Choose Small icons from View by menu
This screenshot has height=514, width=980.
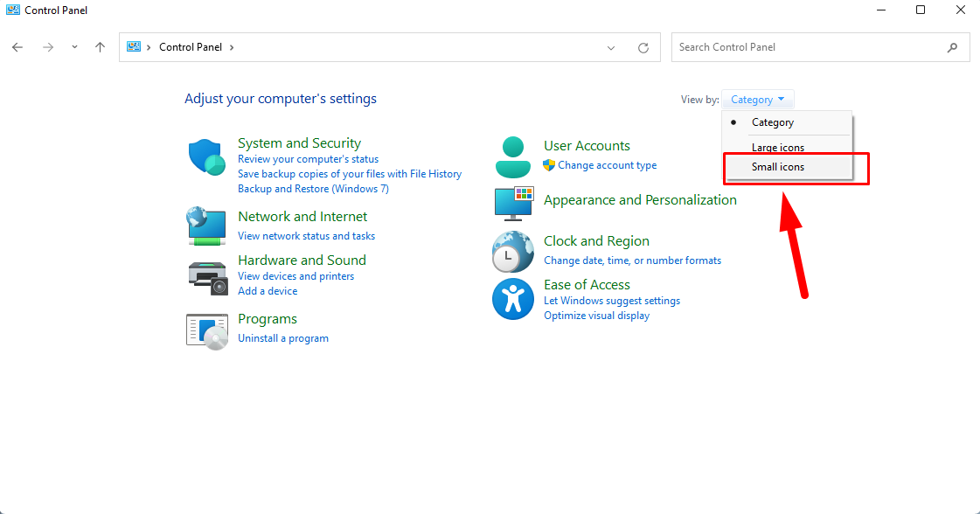(x=778, y=167)
